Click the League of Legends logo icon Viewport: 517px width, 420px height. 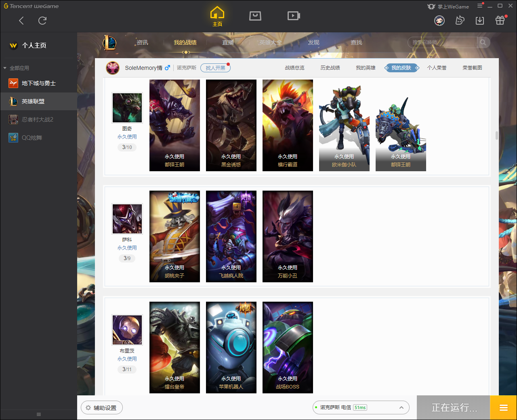point(109,42)
